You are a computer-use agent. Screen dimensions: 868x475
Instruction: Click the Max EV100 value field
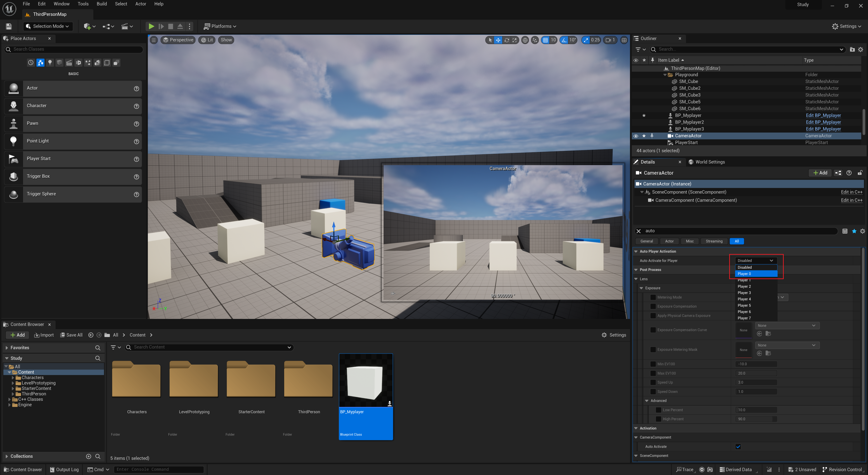756,373
